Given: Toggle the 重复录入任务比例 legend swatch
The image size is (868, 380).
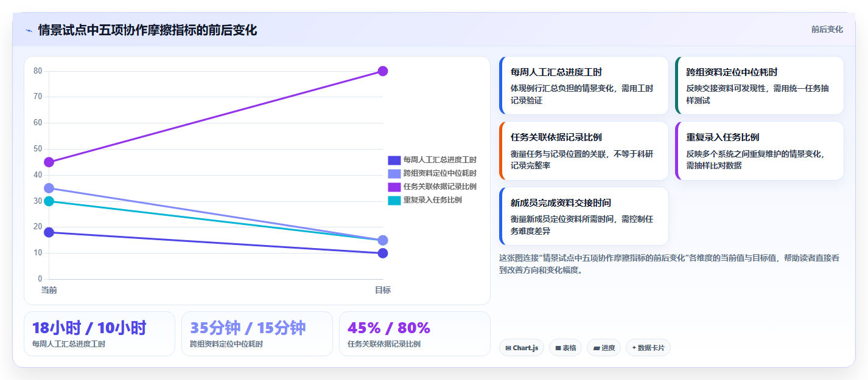Looking at the screenshot, I should (394, 200).
